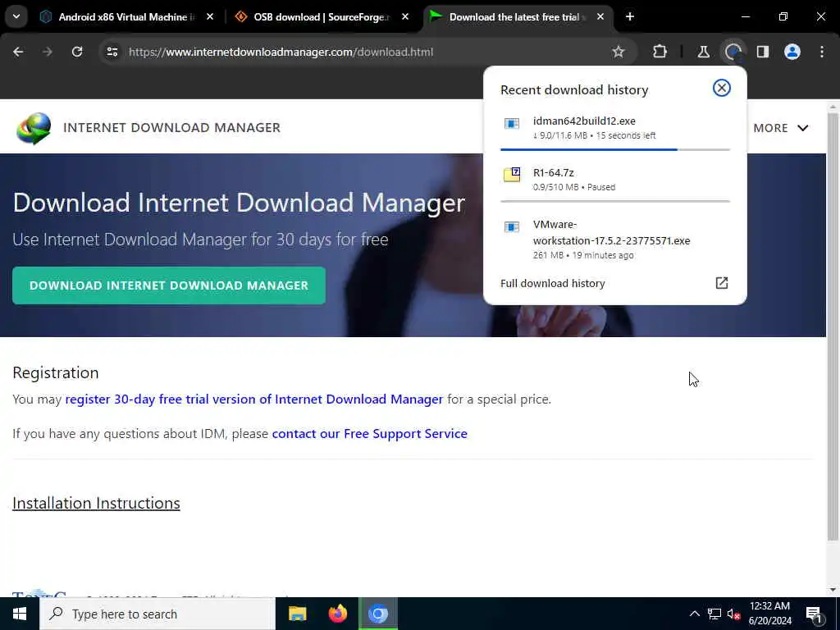Select the VMware-workstation-17.5.2 download entry

coord(615,239)
